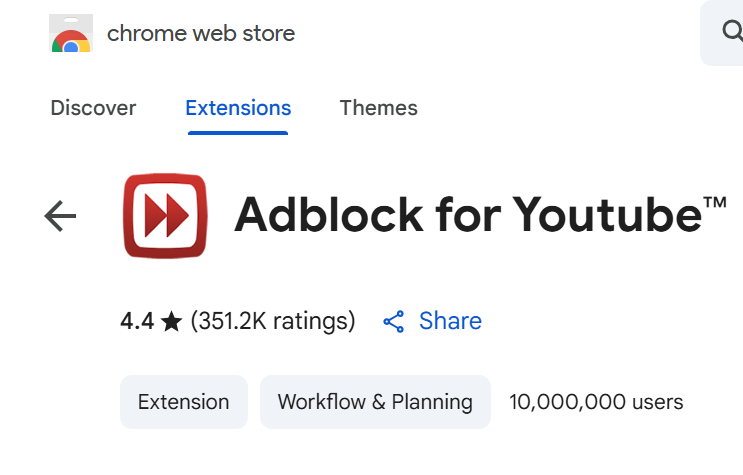Open the Themes tab
This screenshot has width=743, height=475.
click(x=378, y=108)
